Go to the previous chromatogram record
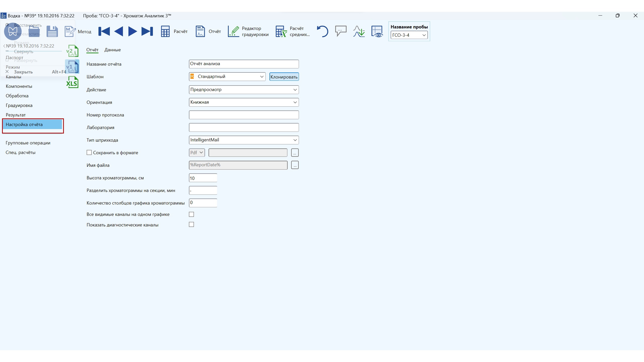Image resolution: width=644 pixels, height=362 pixels. pos(118,31)
